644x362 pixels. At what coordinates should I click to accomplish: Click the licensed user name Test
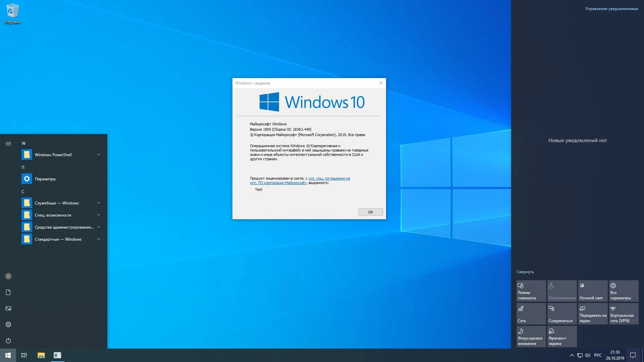tap(259, 189)
